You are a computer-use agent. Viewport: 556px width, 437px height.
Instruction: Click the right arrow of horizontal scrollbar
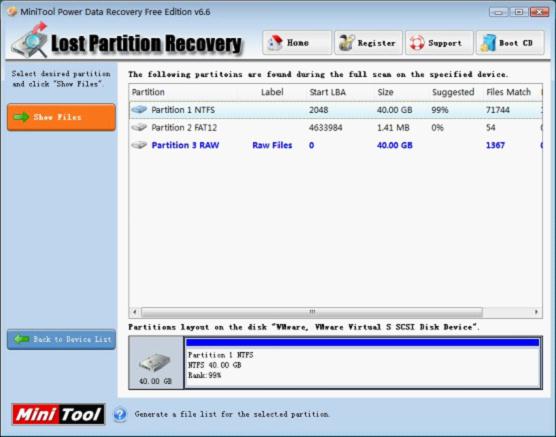coord(536,312)
